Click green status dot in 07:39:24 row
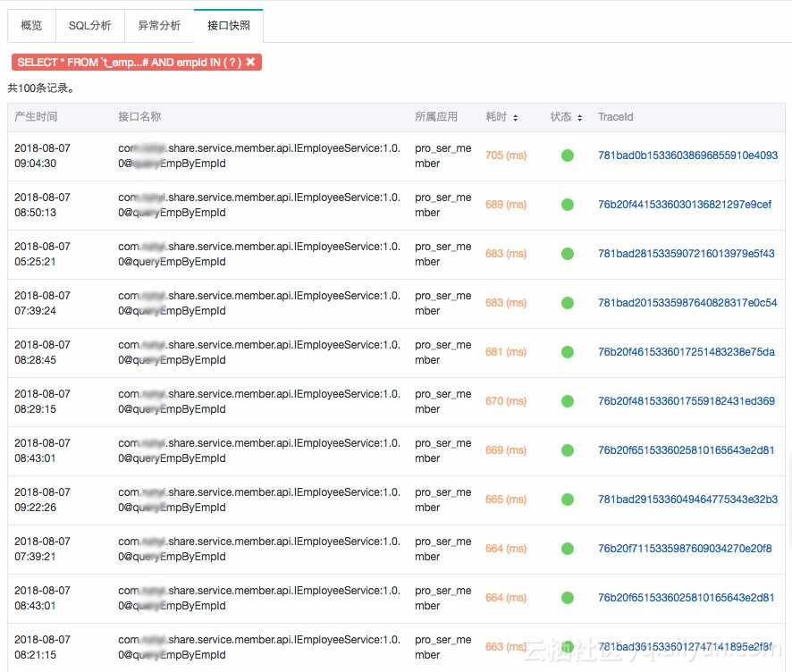Viewport: 792px width, 672px height. (568, 303)
